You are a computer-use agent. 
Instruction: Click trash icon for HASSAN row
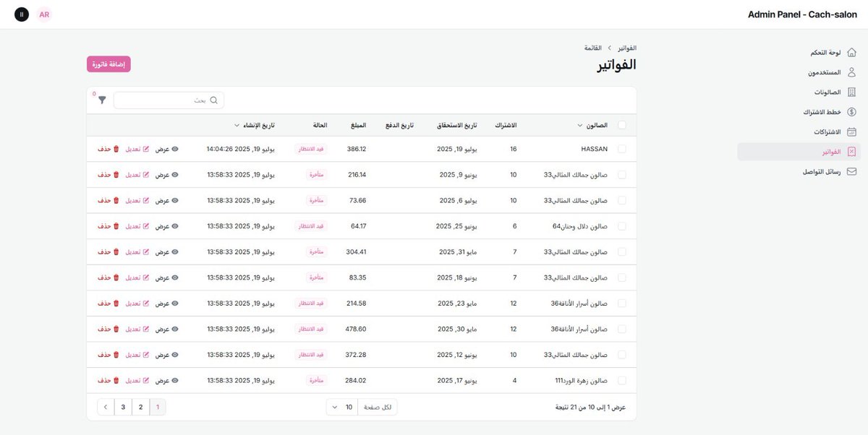coord(116,149)
